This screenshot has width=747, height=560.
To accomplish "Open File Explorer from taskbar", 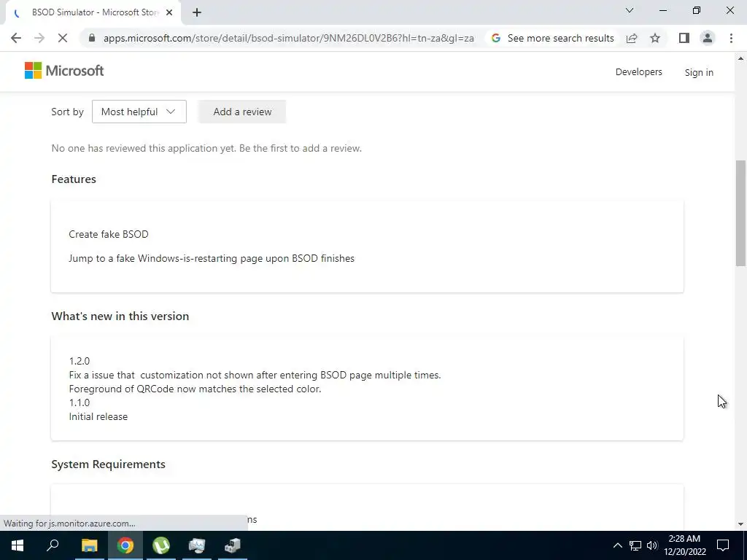I will coord(89,545).
